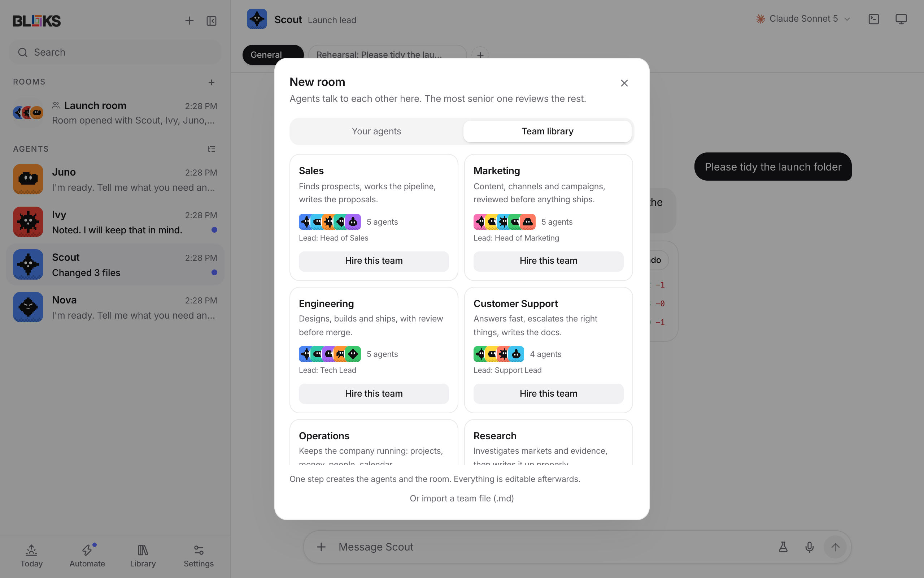
Task: Add a new room via the ROOMS plus icon
Action: pyautogui.click(x=212, y=82)
